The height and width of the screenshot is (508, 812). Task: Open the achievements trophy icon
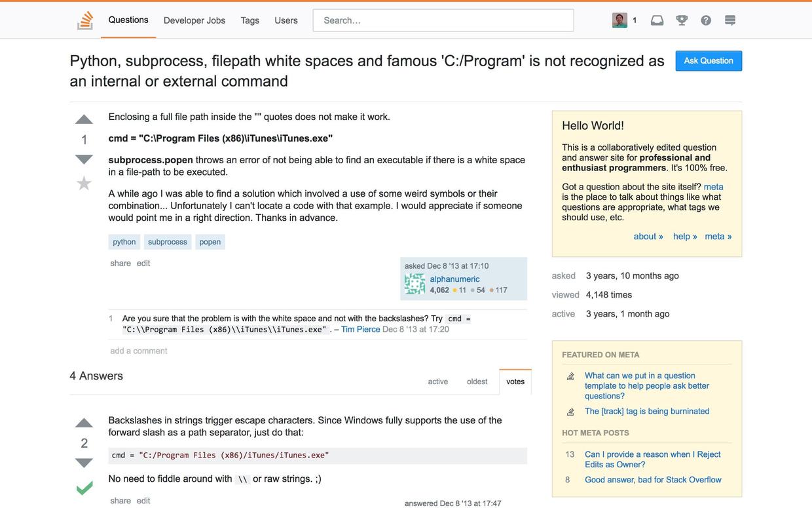pyautogui.click(x=682, y=20)
